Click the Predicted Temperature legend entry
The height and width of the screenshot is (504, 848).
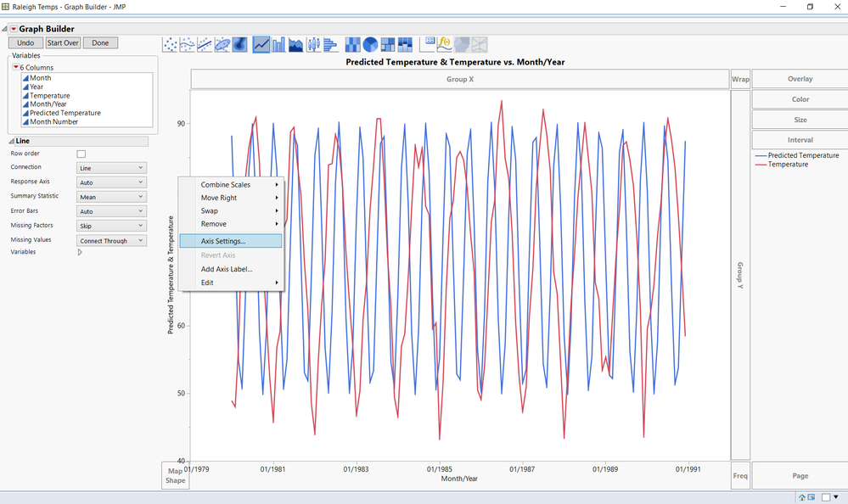[x=797, y=155]
